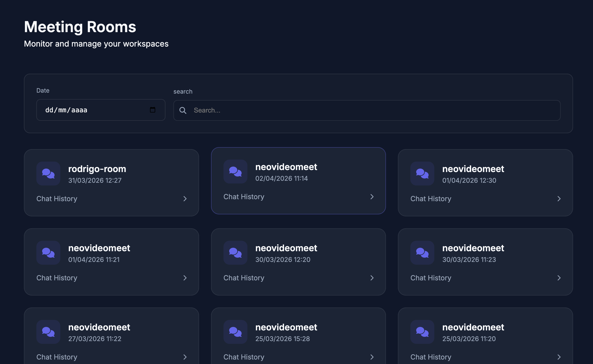Click chat icon of the 27/03/2026 11:22 room
Viewport: 593px width, 364px height.
tap(48, 332)
